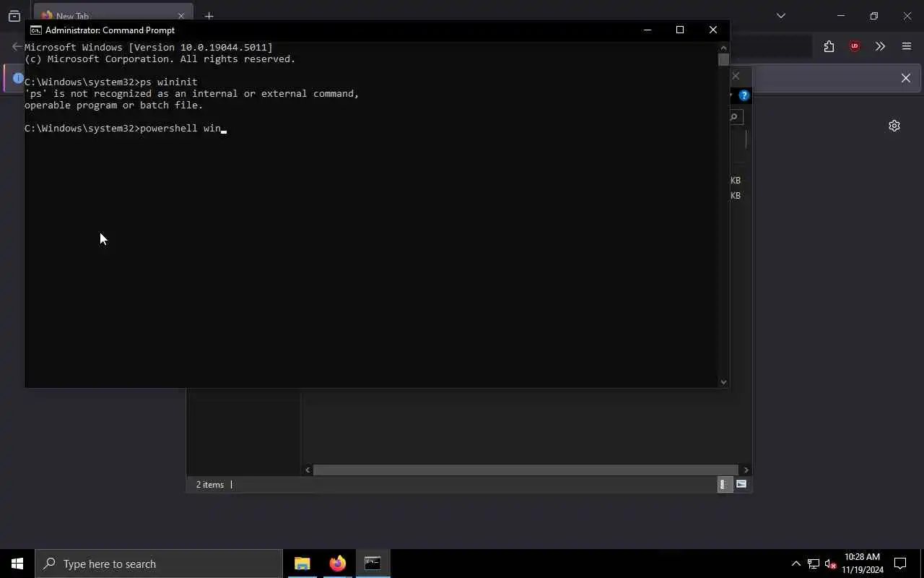Open the Command Prompt system menu icon
The image size is (924, 578).
pos(35,30)
